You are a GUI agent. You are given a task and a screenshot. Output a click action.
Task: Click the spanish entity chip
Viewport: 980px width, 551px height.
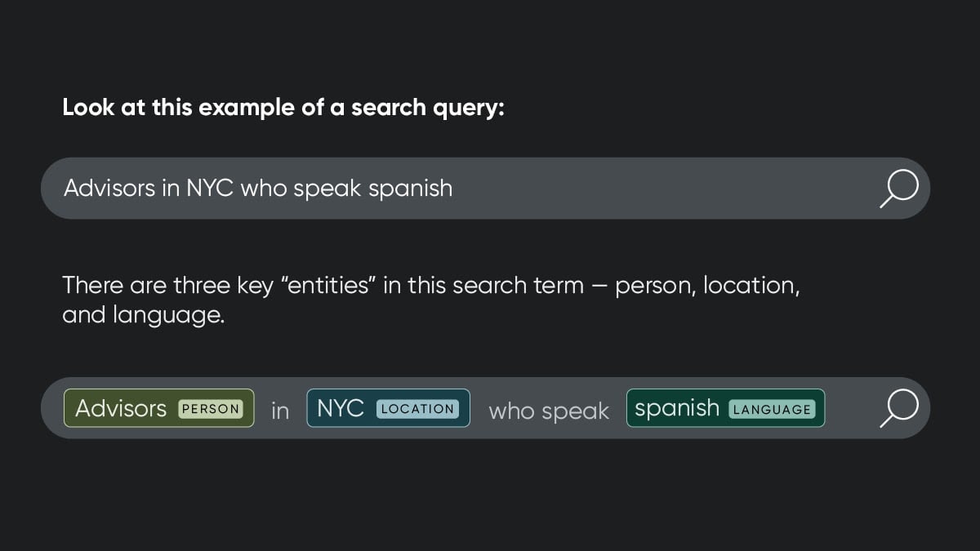point(726,408)
